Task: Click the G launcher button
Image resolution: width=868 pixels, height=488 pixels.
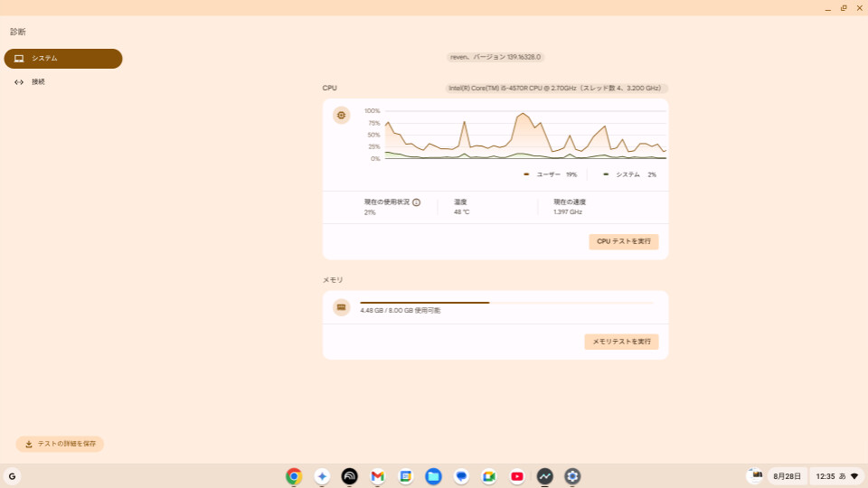Action: tap(12, 476)
